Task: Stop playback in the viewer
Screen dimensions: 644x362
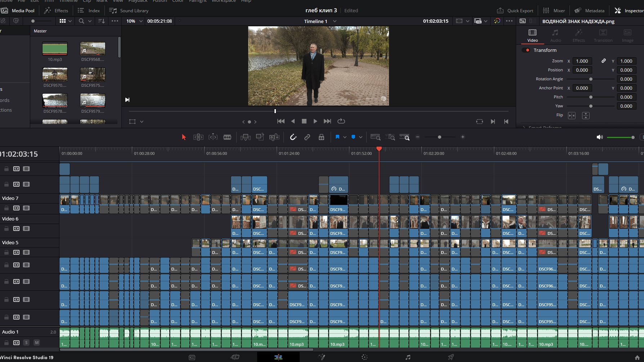Action: [x=304, y=121]
